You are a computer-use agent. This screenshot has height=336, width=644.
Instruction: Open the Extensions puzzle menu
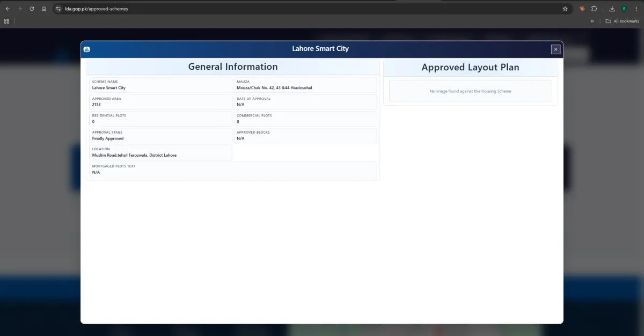594,9
